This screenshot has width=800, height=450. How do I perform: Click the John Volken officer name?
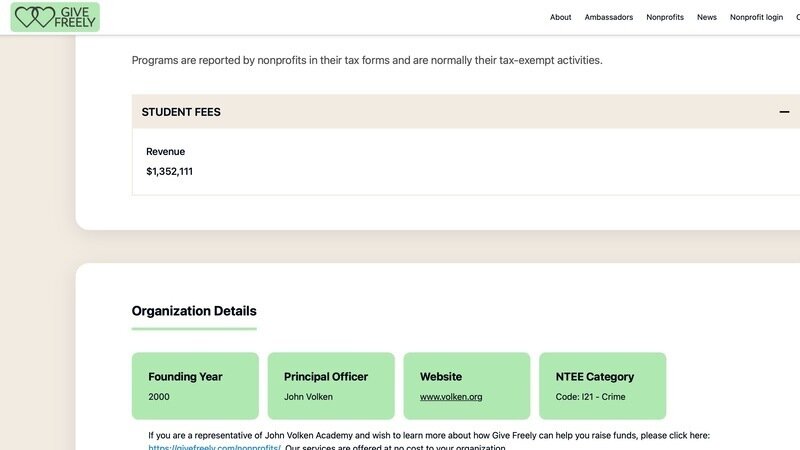308,397
